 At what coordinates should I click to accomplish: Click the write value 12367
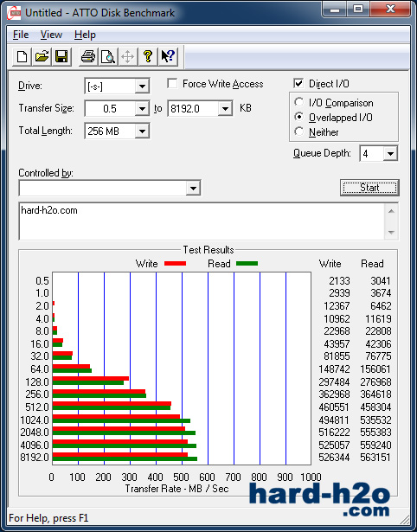pos(337,306)
